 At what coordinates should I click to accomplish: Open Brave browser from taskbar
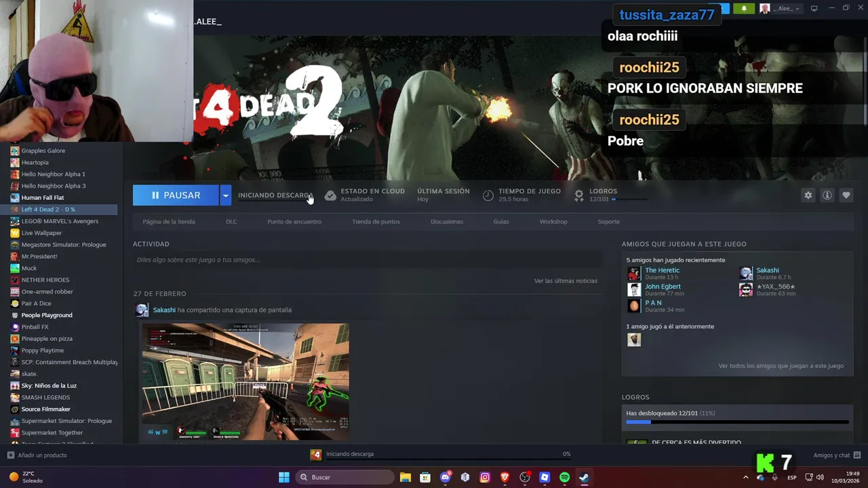(x=505, y=477)
